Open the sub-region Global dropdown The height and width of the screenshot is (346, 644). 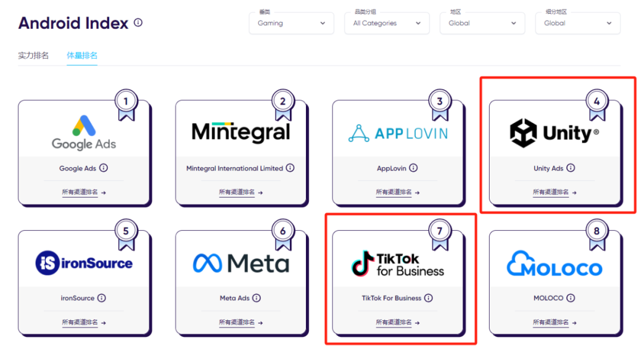(x=578, y=23)
